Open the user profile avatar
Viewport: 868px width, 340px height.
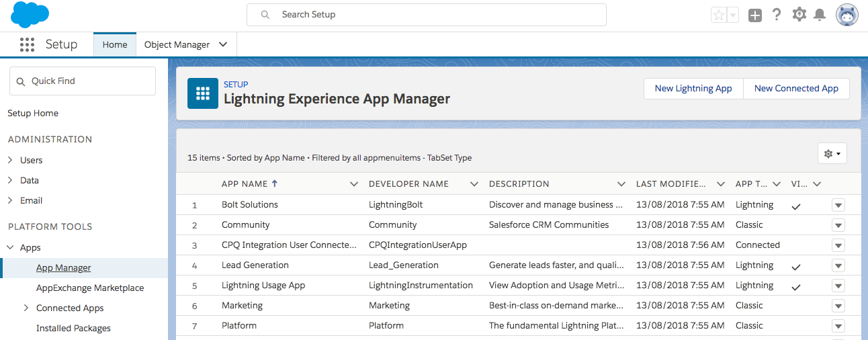pos(847,14)
